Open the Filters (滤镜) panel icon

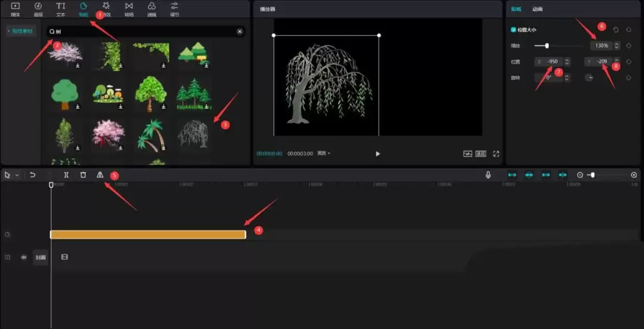[x=151, y=8]
